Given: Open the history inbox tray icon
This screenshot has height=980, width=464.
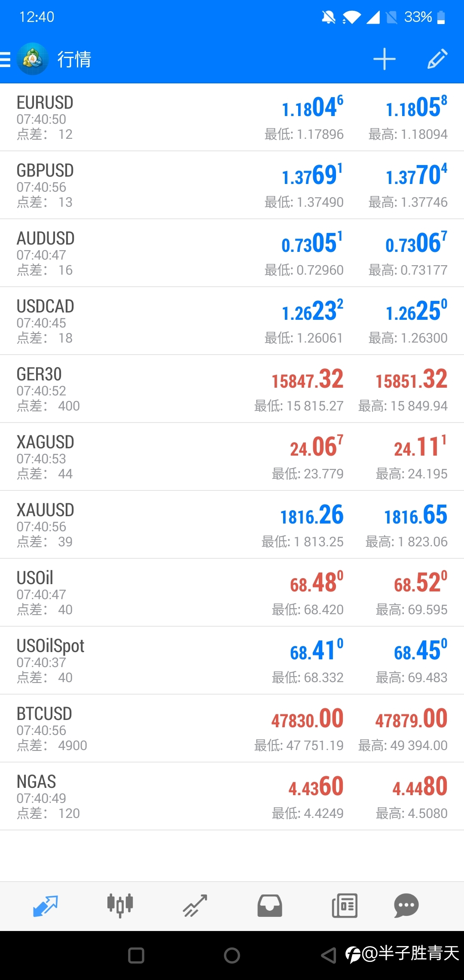Looking at the screenshot, I should (x=269, y=905).
